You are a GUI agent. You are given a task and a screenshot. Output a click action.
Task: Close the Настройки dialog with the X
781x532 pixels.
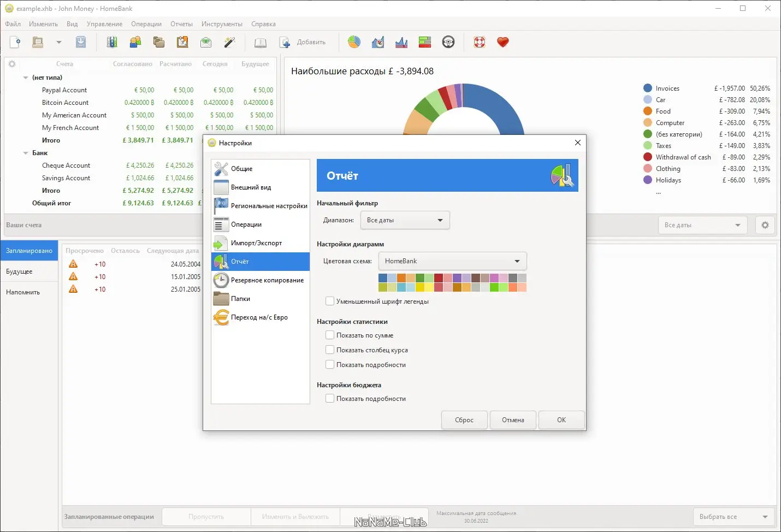click(x=577, y=143)
